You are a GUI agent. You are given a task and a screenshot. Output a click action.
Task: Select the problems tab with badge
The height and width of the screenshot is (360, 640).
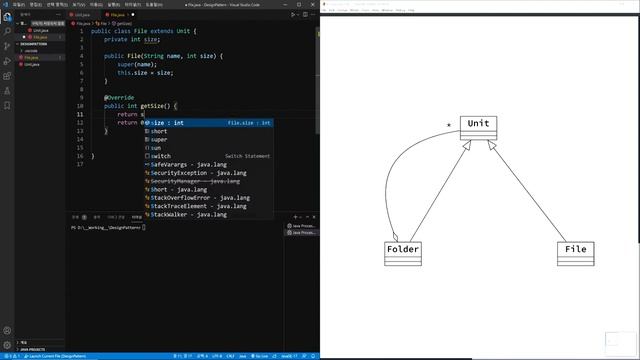pos(79,217)
